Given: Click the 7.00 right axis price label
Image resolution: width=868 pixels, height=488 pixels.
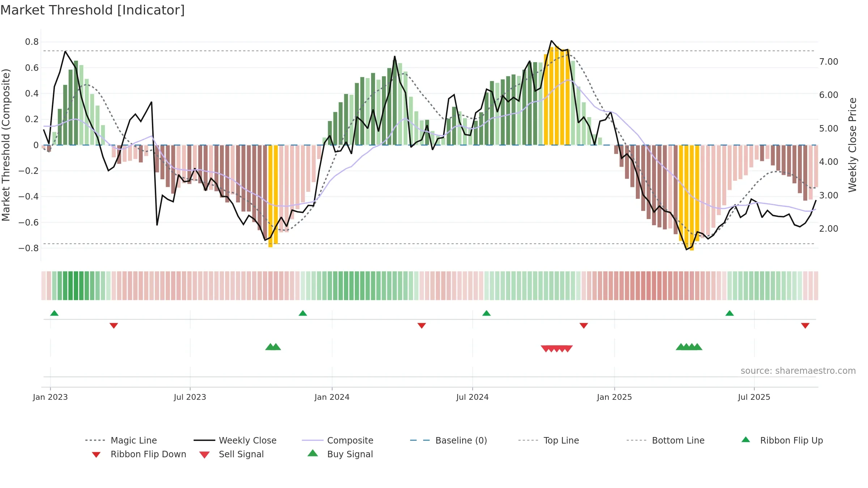Looking at the screenshot, I should (x=829, y=62).
